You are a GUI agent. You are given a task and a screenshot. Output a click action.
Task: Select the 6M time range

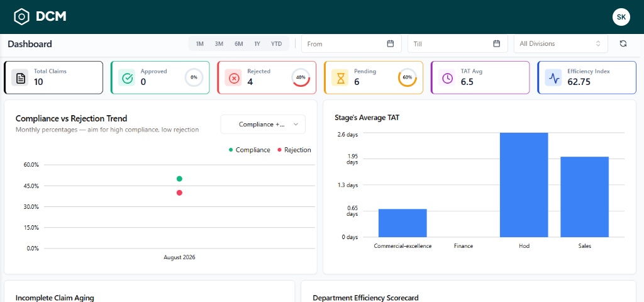pyautogui.click(x=238, y=43)
